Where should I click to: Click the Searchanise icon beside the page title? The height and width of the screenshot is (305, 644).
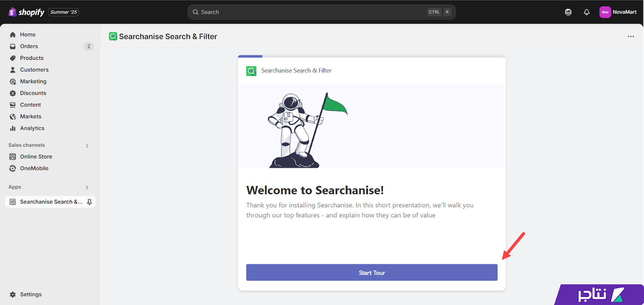click(x=113, y=37)
